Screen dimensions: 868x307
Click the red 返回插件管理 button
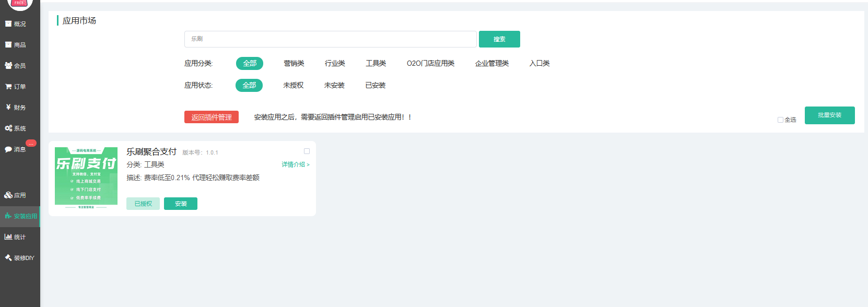212,117
